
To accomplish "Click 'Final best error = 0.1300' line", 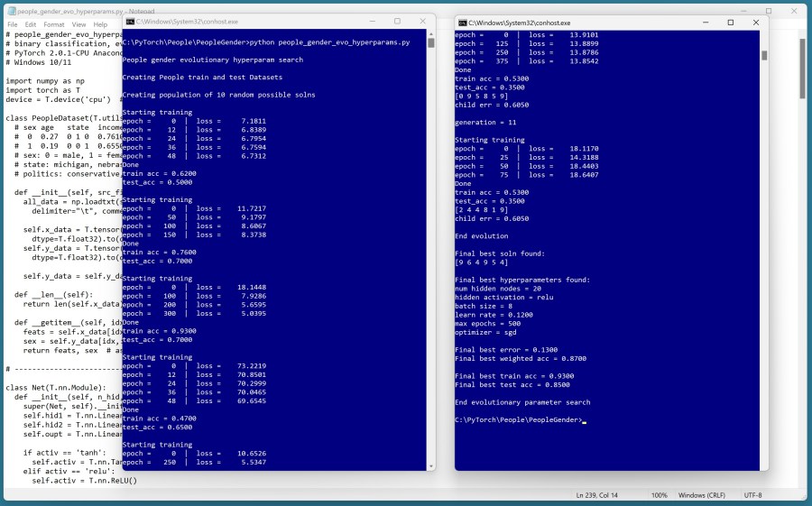I will point(506,350).
